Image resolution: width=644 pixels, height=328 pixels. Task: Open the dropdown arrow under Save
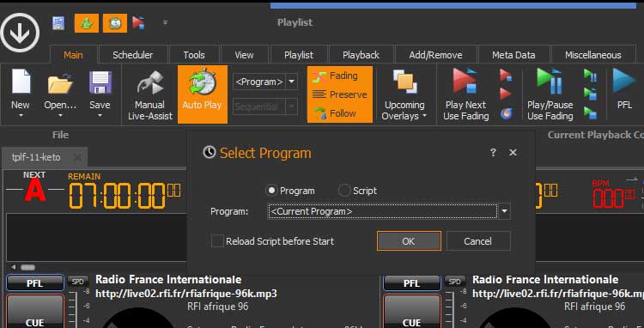(x=100, y=116)
